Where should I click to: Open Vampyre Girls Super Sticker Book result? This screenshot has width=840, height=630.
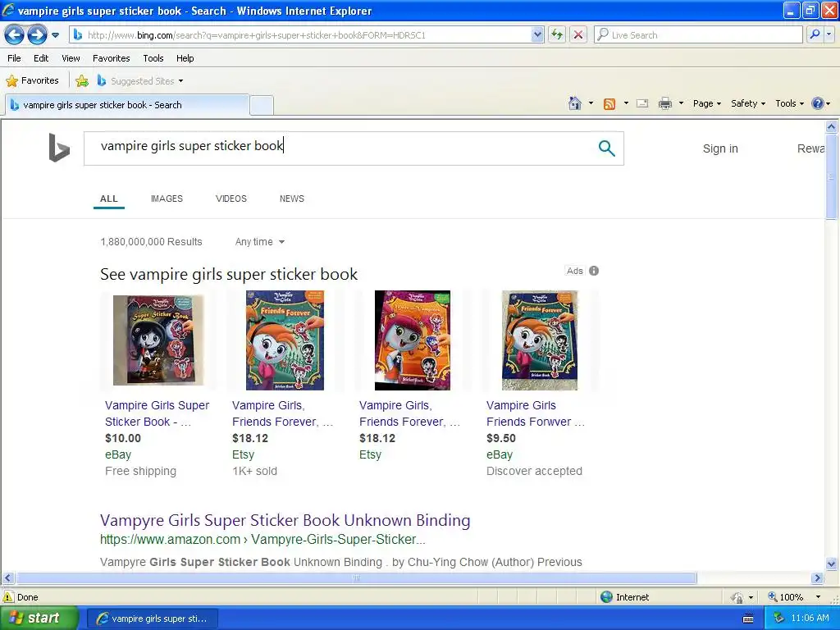(x=285, y=520)
